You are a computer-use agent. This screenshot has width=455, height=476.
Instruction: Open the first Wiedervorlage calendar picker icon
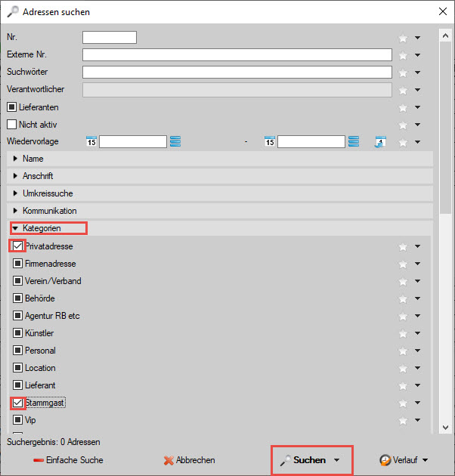click(91, 142)
